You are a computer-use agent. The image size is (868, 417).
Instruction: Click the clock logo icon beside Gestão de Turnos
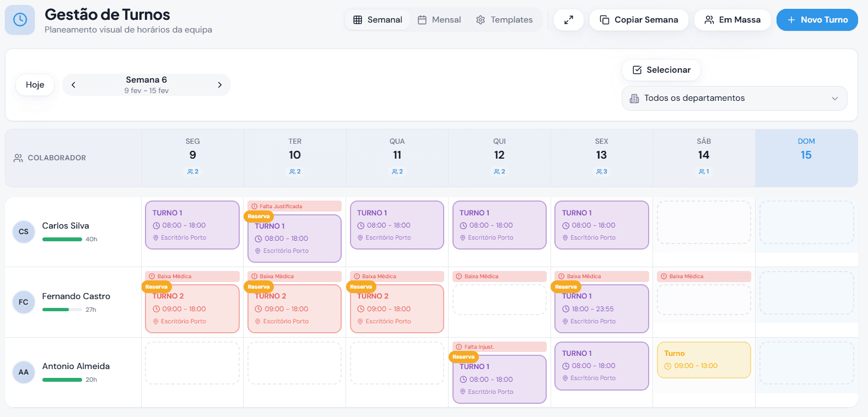pos(20,20)
